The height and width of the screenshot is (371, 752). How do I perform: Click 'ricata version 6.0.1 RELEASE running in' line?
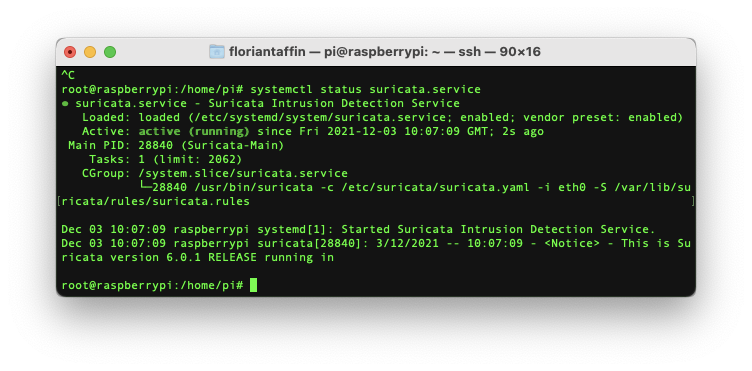pyautogui.click(x=198, y=257)
